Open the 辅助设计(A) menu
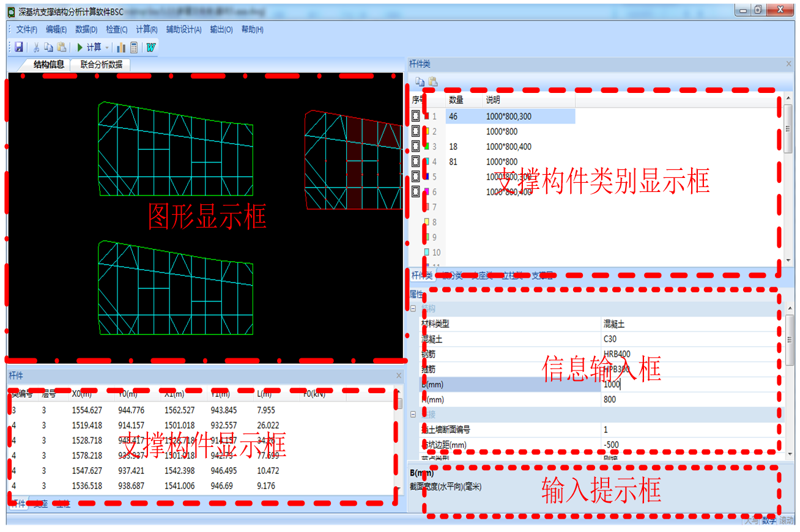 (183, 29)
